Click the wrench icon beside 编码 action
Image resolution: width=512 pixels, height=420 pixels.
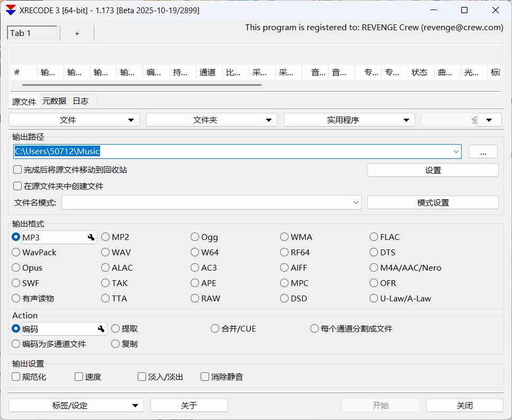tap(101, 328)
